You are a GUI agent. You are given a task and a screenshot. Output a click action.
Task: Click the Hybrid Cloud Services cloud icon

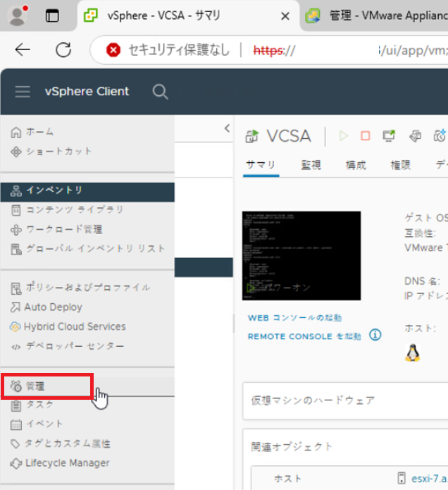tap(15, 327)
